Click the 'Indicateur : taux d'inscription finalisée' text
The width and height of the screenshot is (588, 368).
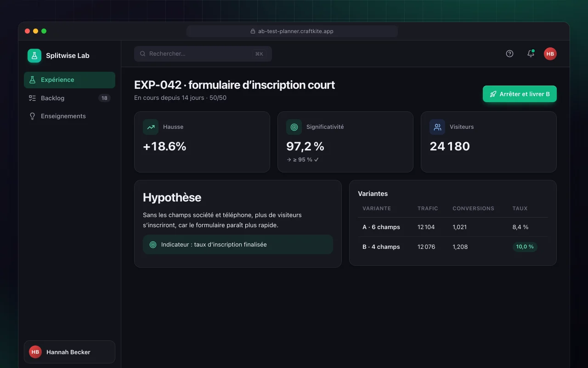pos(214,245)
